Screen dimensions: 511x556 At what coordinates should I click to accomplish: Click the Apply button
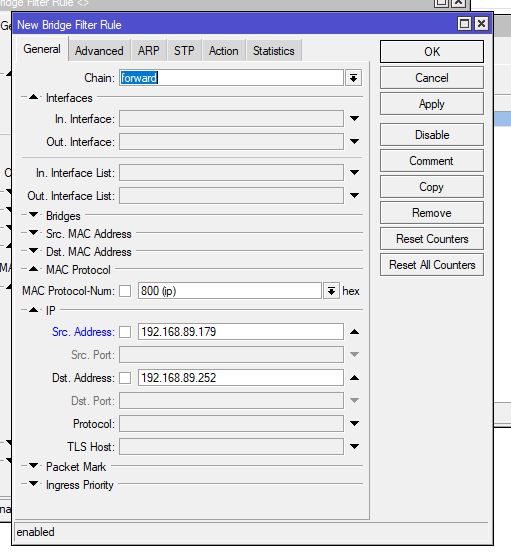(432, 104)
